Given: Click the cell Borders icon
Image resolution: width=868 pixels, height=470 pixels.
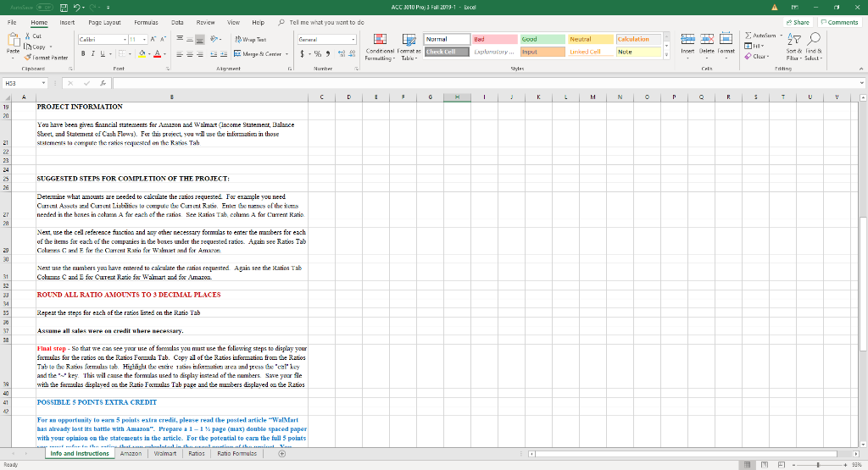Looking at the screenshot, I should 121,53.
